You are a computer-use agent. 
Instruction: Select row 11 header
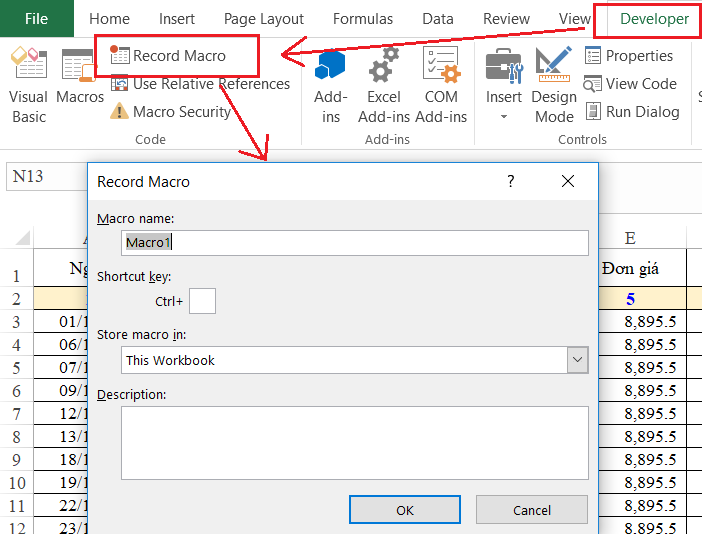17,505
